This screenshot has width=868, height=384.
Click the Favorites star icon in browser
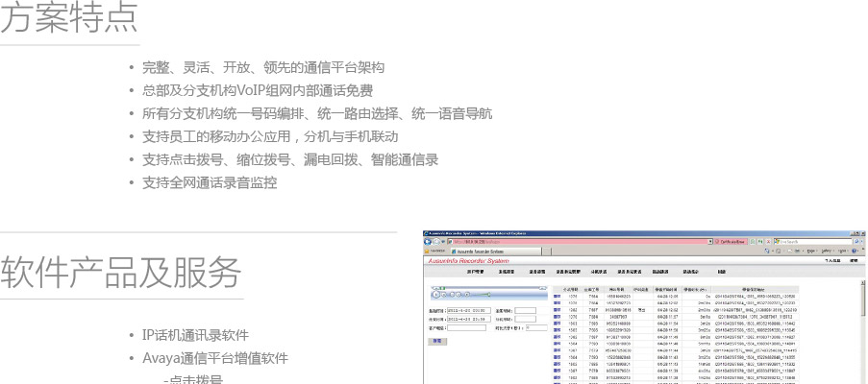(x=428, y=252)
